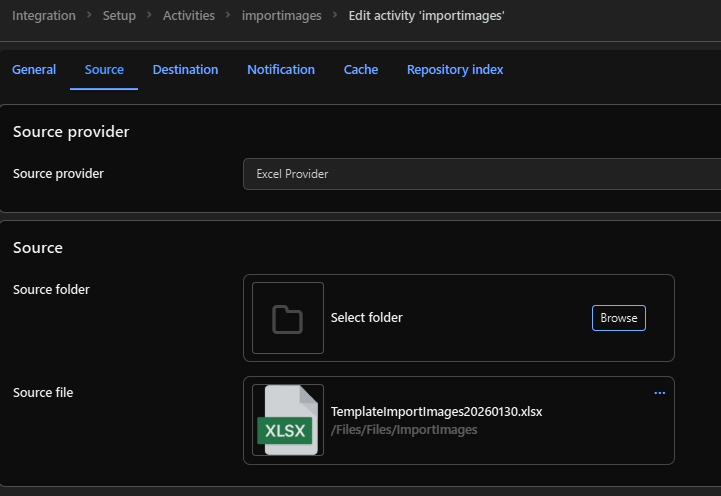Switch to the General tab

pos(34,69)
